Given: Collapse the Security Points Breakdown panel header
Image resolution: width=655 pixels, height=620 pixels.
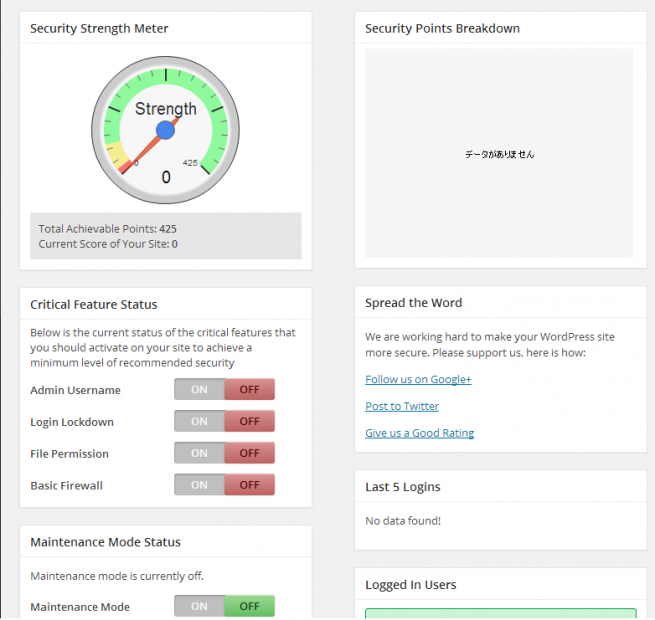Looking at the screenshot, I should pos(500,28).
